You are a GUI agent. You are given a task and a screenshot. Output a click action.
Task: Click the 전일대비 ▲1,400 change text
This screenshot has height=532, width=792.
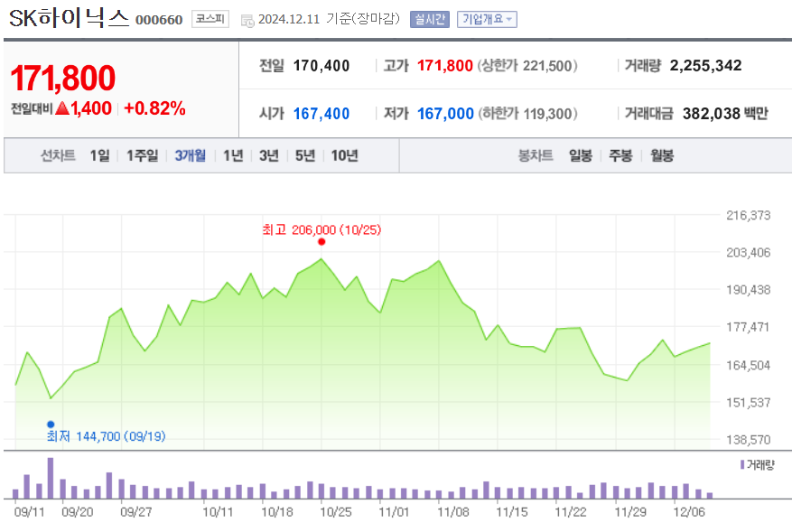pos(61,108)
